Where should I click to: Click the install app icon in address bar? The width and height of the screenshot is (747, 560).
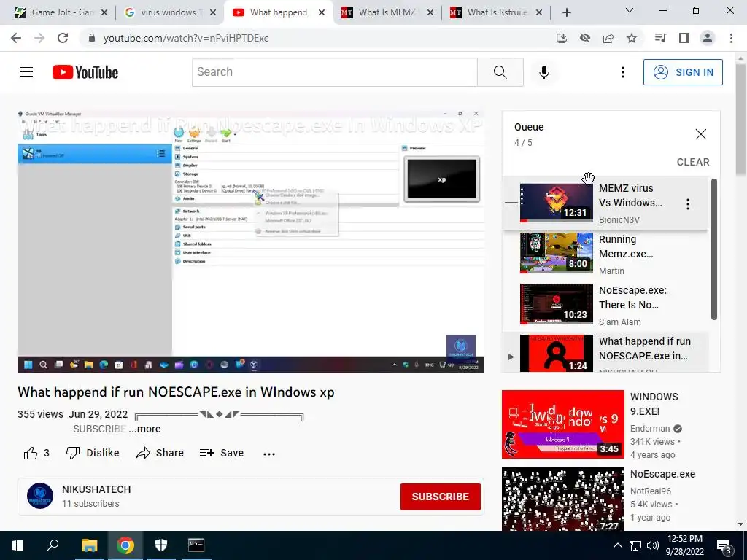(x=562, y=38)
